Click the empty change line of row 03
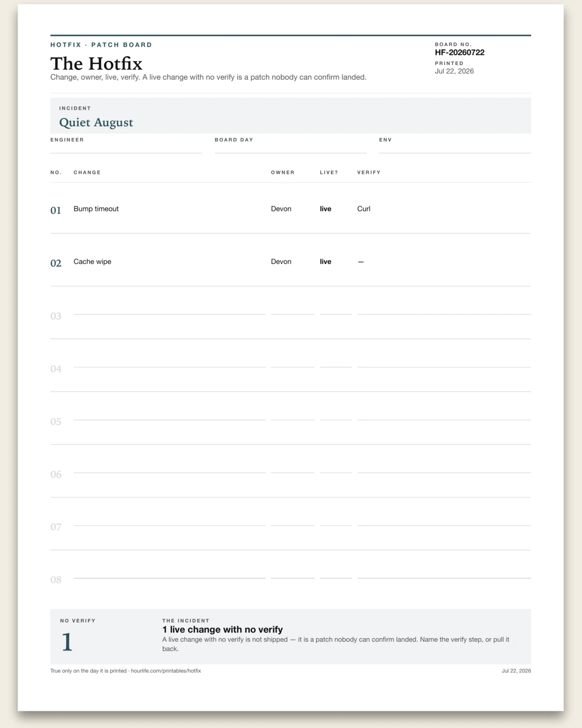This screenshot has height=728, width=582. pyautogui.click(x=170, y=314)
